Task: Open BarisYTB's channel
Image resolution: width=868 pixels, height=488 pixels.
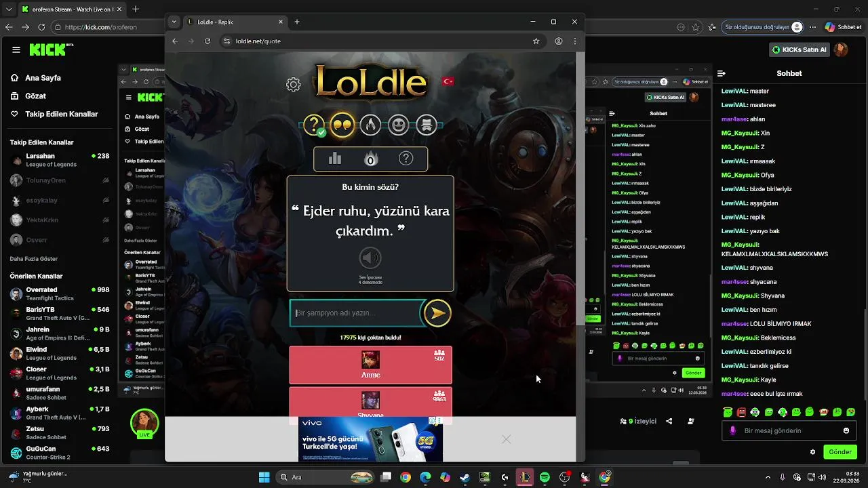Action: (x=60, y=313)
